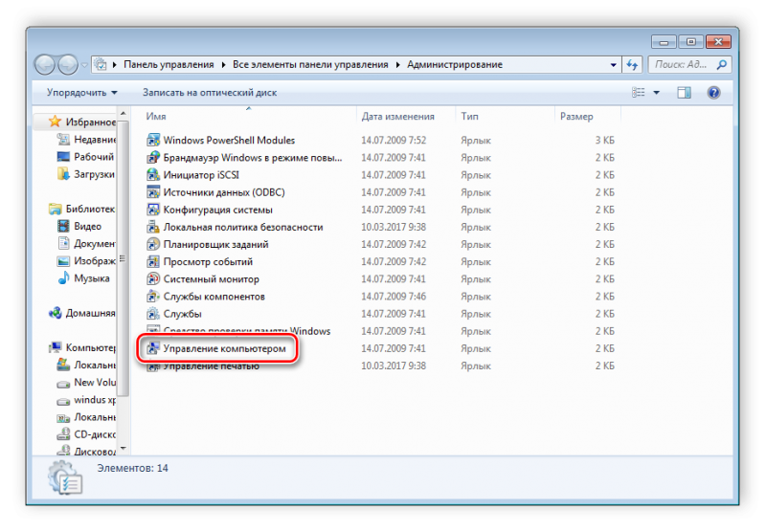Click the sidebar scrollbar down arrow

coord(124,448)
